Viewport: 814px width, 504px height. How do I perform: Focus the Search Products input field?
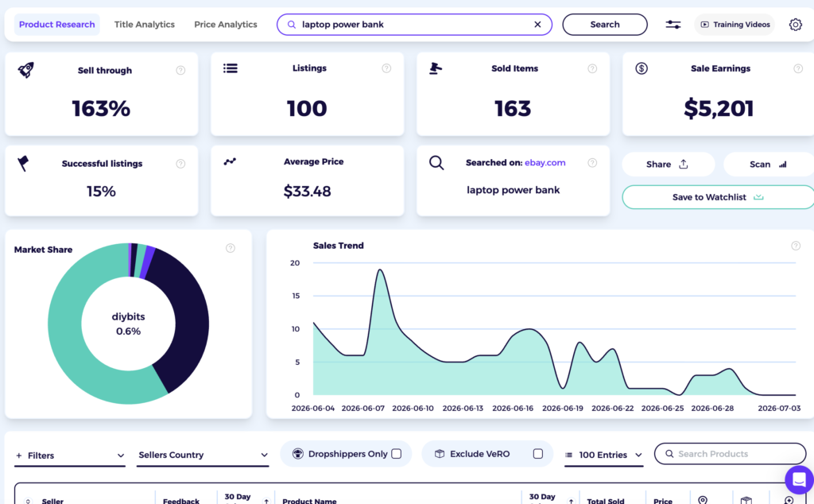[x=730, y=454]
